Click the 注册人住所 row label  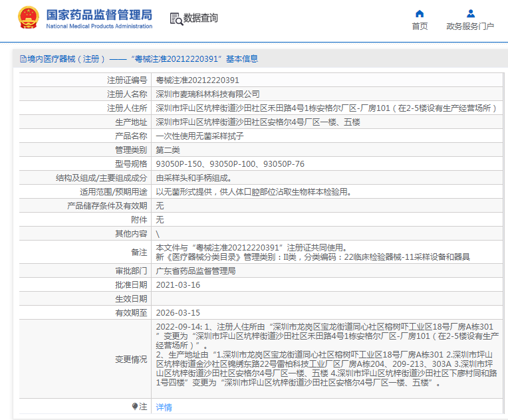(x=127, y=108)
